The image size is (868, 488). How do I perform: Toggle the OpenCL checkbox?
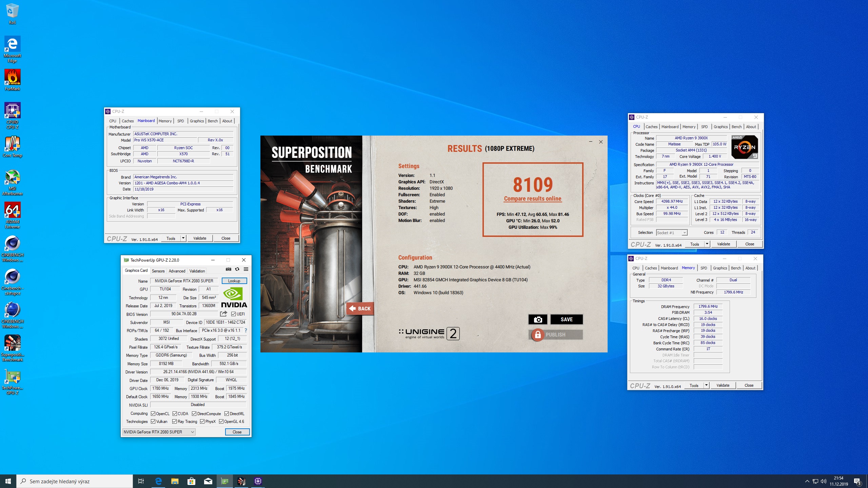tap(153, 414)
